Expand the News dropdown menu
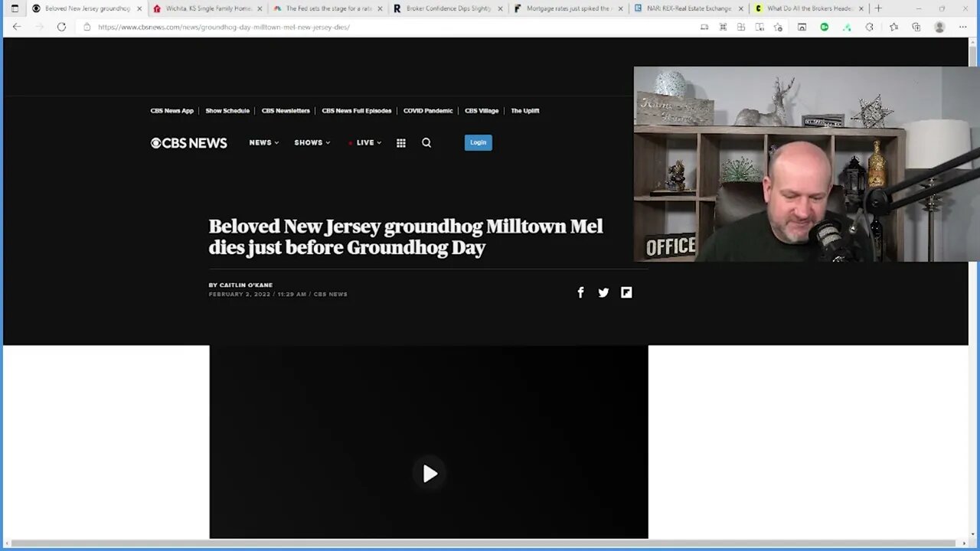 coord(264,143)
